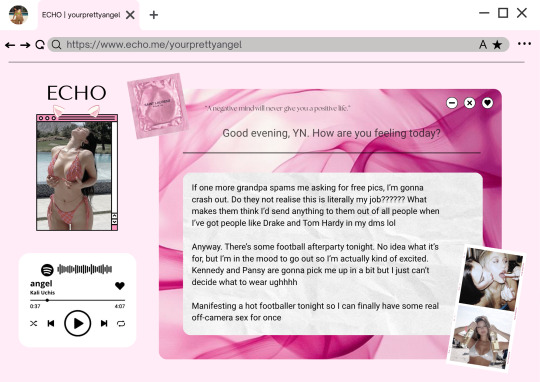
Task: Click the song title 'angel'
Action: [41, 283]
